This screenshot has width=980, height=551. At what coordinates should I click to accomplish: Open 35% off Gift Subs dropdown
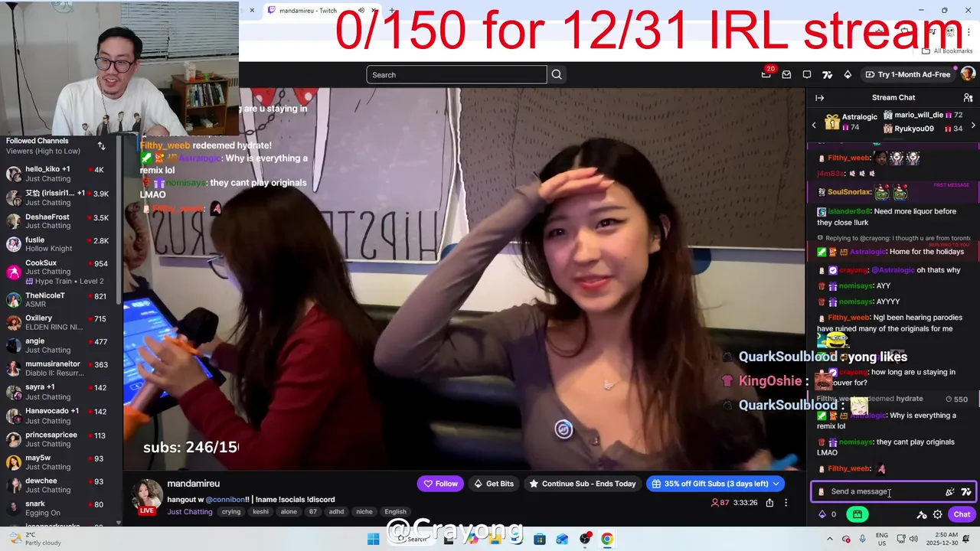tap(715, 484)
